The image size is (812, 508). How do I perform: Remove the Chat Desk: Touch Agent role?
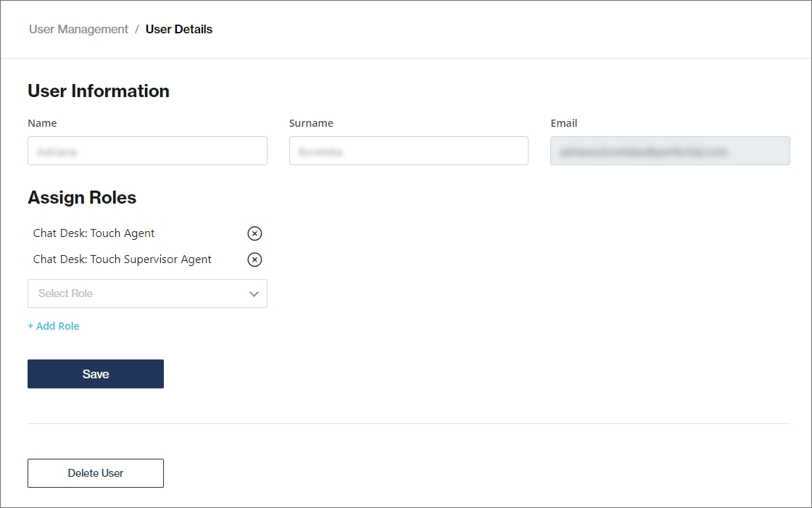[x=254, y=233]
